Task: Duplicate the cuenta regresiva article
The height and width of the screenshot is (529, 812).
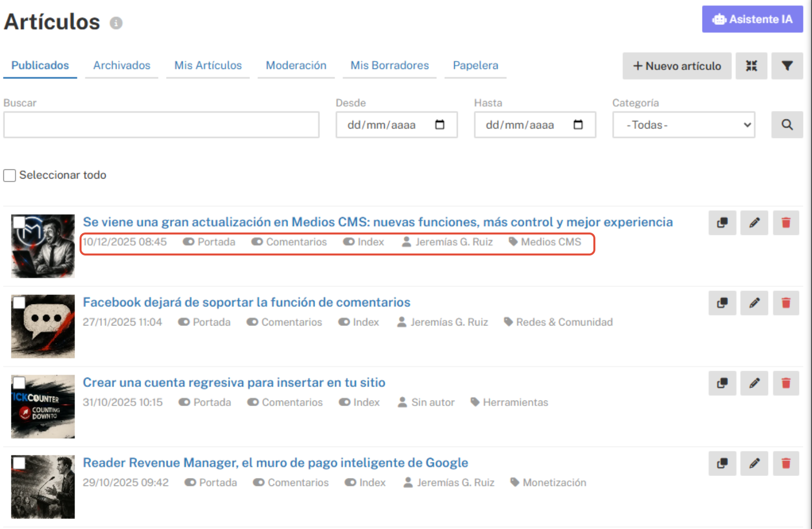Action: click(x=722, y=383)
